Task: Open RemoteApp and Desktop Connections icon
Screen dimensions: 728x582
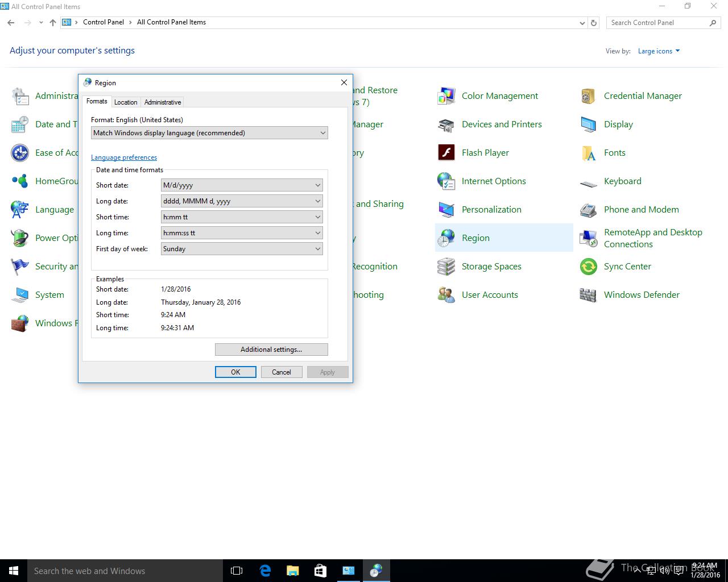Action: tap(588, 238)
